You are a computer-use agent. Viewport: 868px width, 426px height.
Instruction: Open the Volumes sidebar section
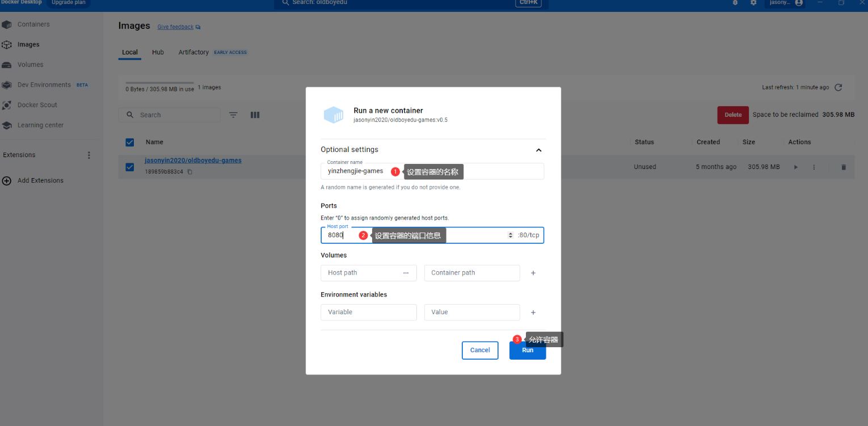[30, 65]
